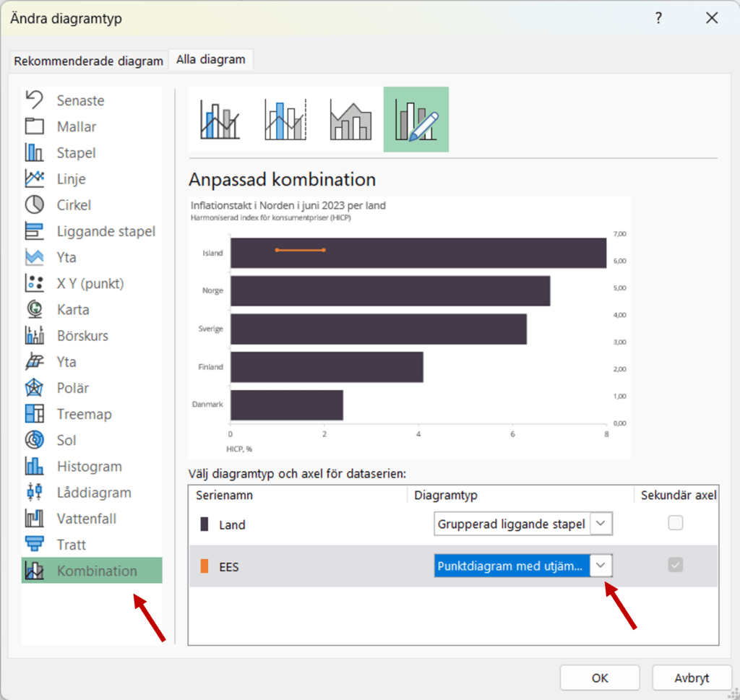Choose the Cirkel pie chart icon
Image resolution: width=740 pixels, height=700 pixels.
tap(35, 205)
